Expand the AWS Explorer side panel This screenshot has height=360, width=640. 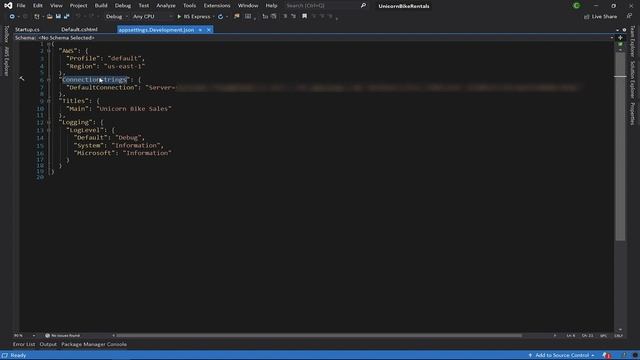click(x=6, y=61)
